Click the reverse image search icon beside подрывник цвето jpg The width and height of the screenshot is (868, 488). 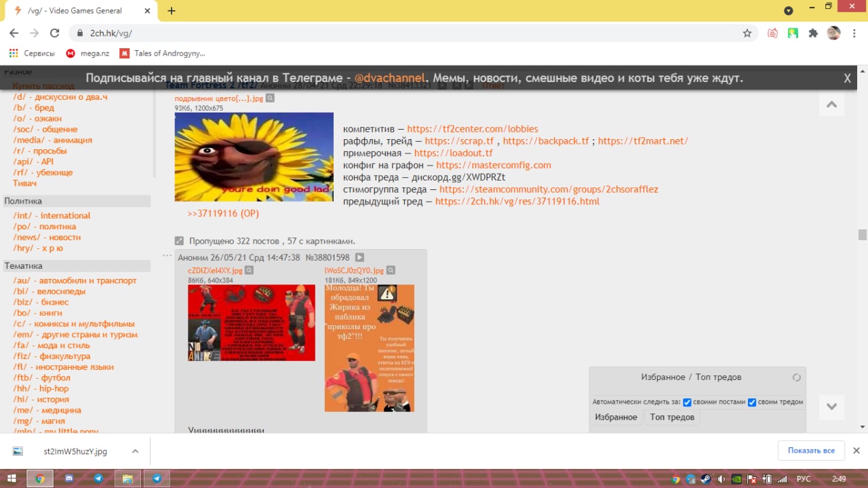point(270,98)
